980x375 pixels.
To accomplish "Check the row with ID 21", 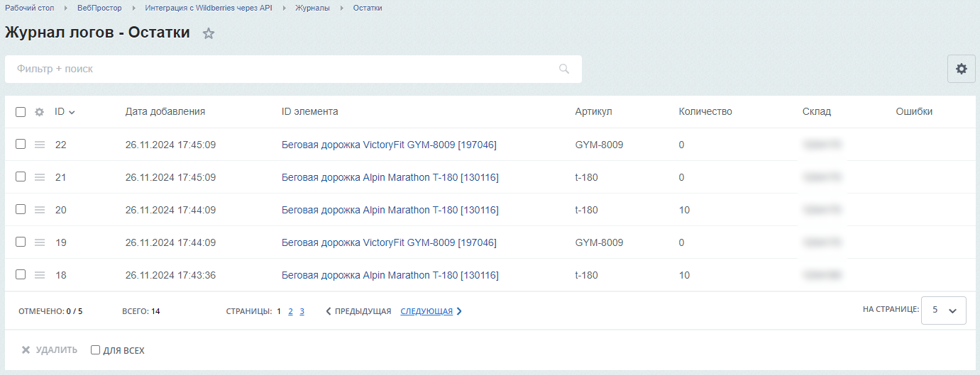I will point(21,177).
